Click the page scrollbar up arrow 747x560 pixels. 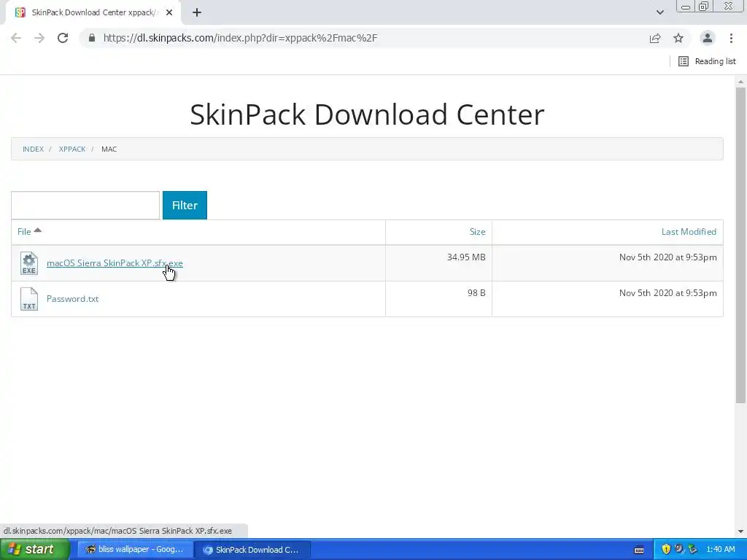point(740,82)
